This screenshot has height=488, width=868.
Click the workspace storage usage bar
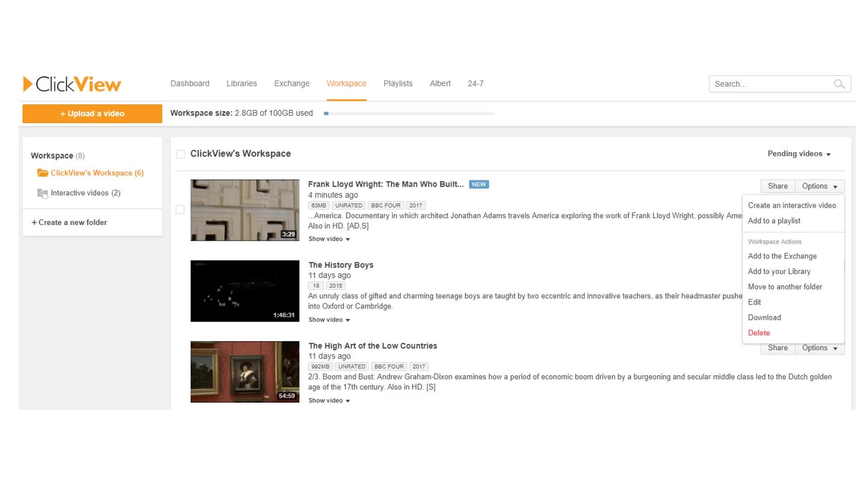[x=409, y=113]
